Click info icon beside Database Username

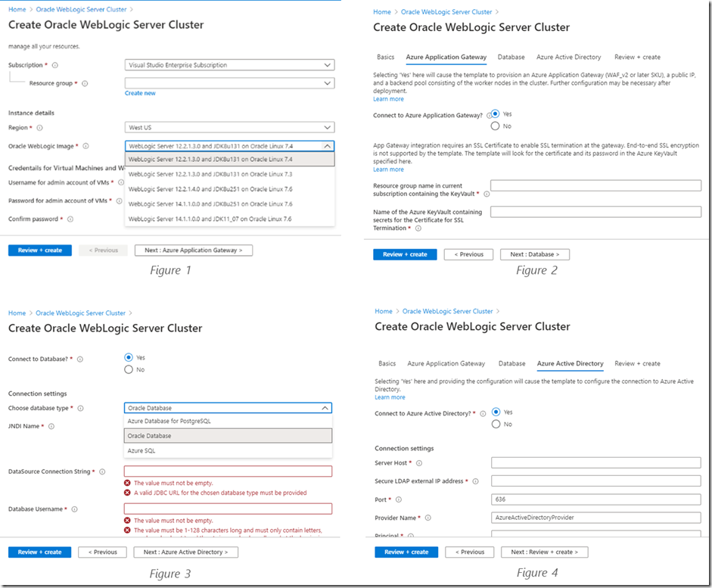(74, 509)
